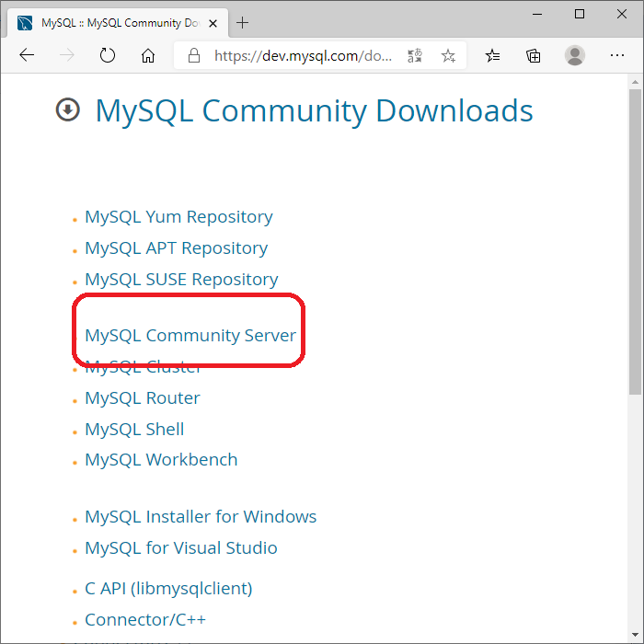The height and width of the screenshot is (644, 644).
Task: Click the translate page icon
Action: pos(415,56)
